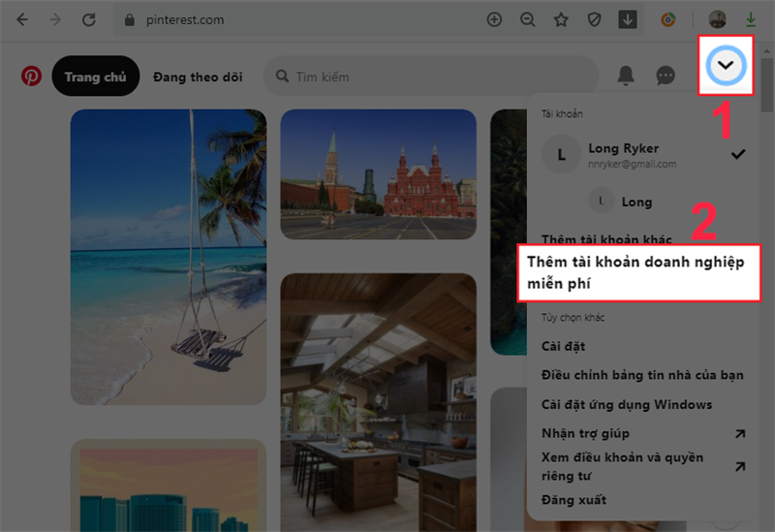Open the browser profile avatar
This screenshot has width=775, height=532.
pos(717,19)
